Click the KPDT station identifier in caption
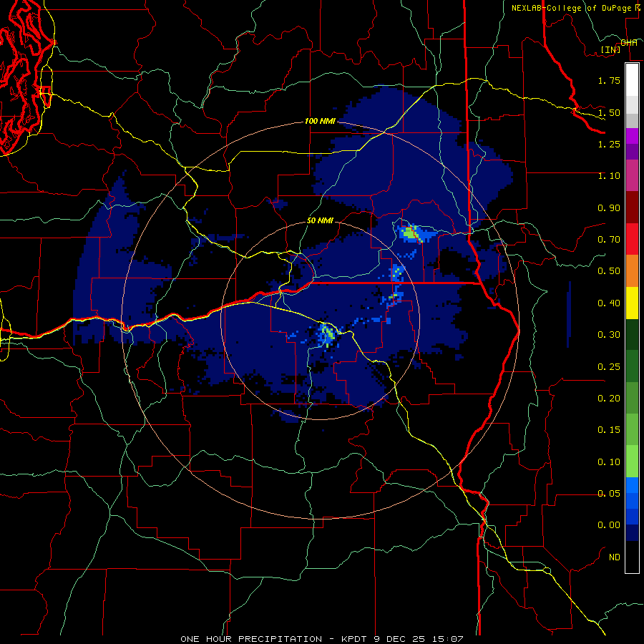This screenshot has height=644, width=644. (x=354, y=639)
